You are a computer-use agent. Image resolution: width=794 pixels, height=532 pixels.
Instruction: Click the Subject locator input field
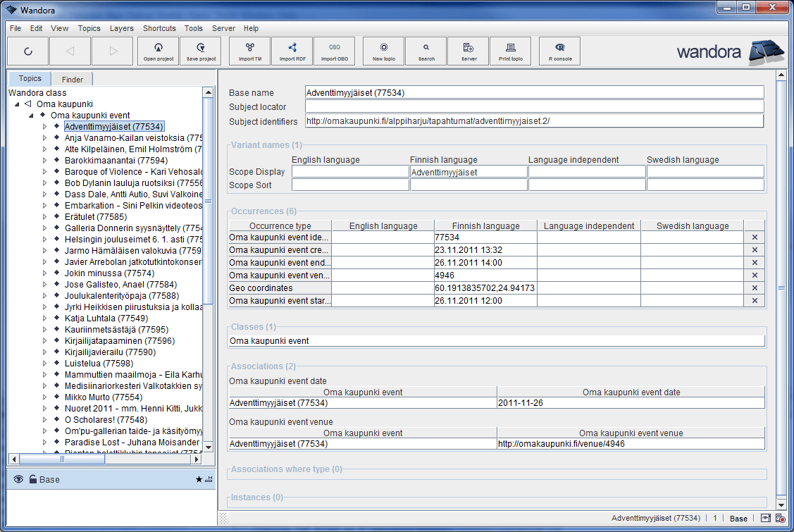534,106
